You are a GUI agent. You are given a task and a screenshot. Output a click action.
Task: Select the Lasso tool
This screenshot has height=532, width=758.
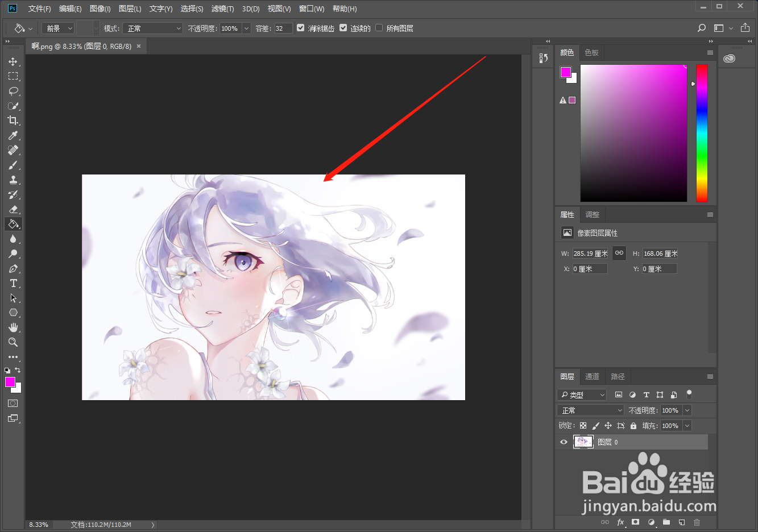13,91
